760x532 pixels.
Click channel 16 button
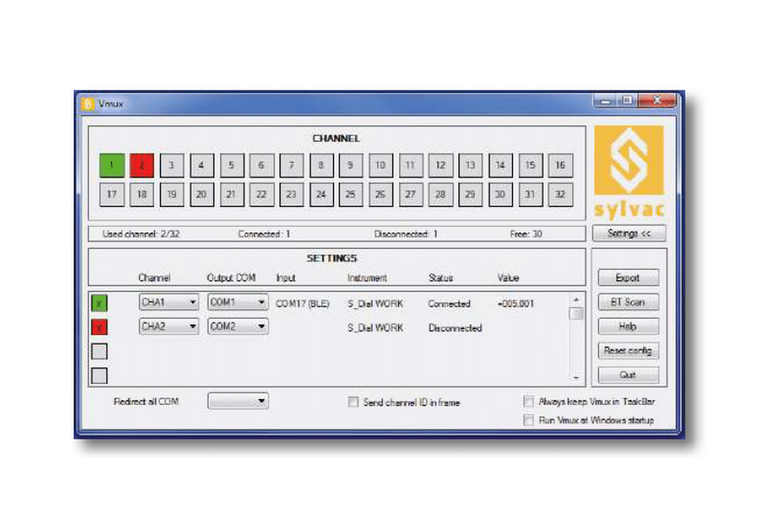click(560, 165)
